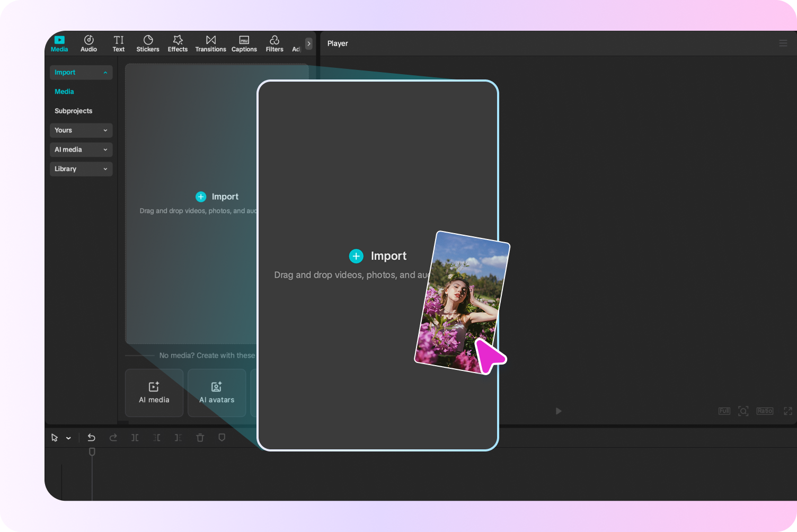
Task: Click the Redo icon in the timeline toolbar
Action: (x=113, y=438)
